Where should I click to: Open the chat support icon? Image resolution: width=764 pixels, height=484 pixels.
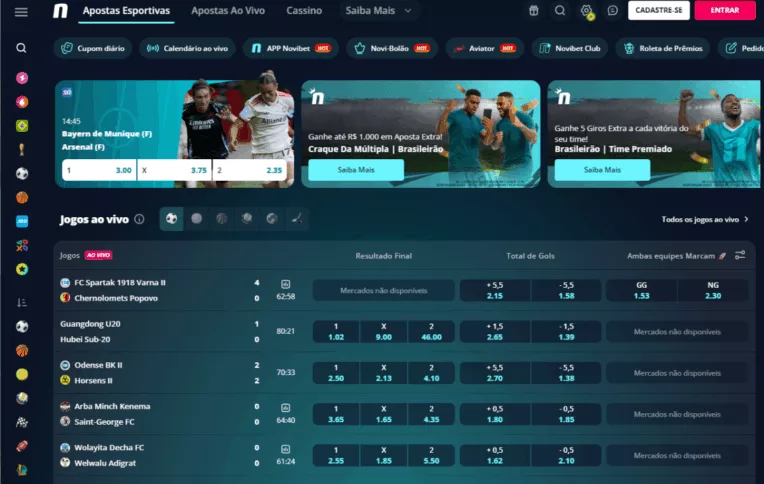point(612,11)
